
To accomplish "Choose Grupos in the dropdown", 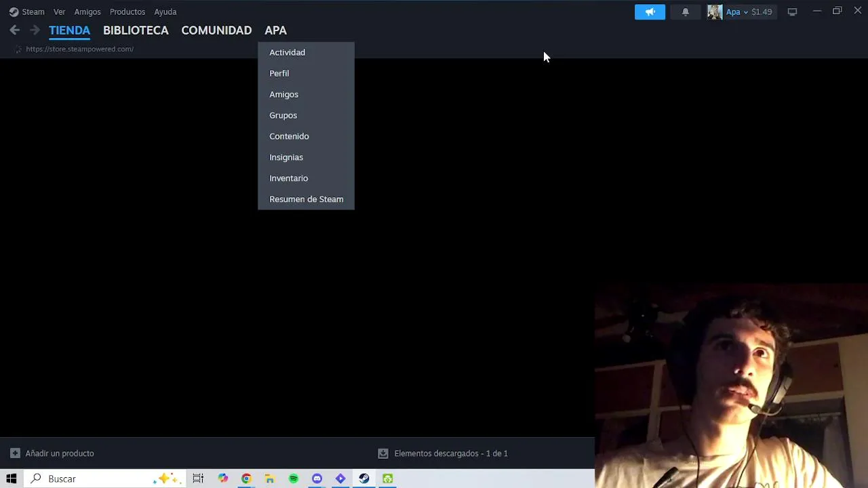I will pos(306,115).
